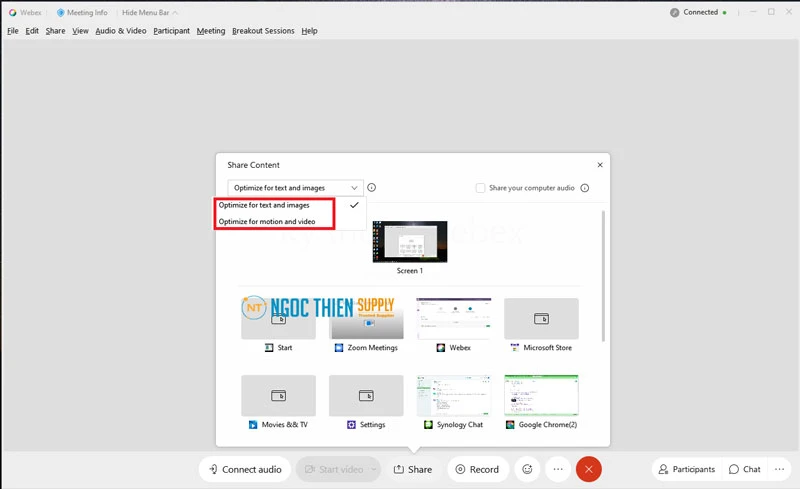Click the Microsoft Store app icon
This screenshot has height=489, width=800.
coord(514,348)
